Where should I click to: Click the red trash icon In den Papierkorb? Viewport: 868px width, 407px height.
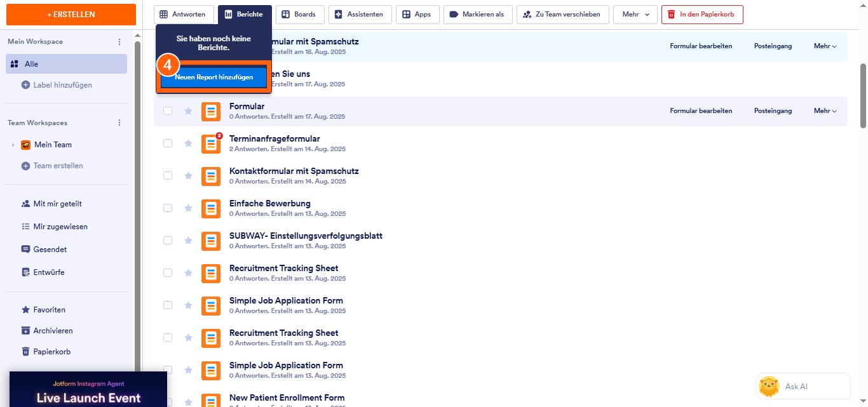tap(671, 15)
